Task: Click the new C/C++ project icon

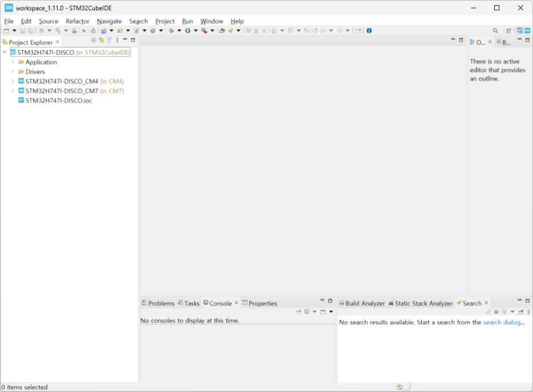Action: [x=104, y=31]
